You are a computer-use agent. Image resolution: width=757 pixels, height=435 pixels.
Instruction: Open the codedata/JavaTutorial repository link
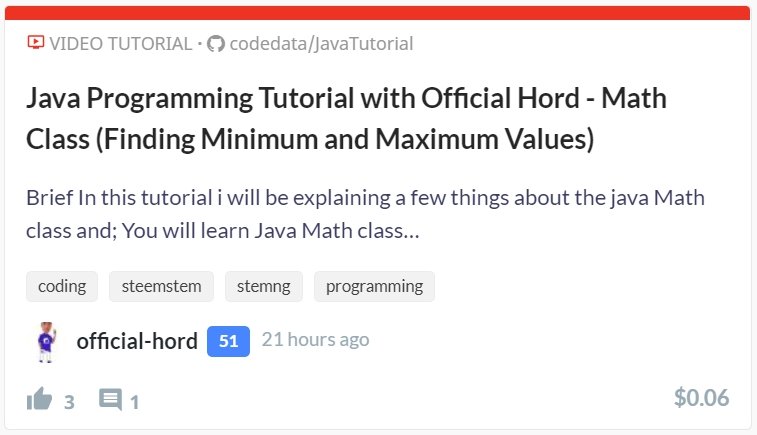tap(321, 43)
